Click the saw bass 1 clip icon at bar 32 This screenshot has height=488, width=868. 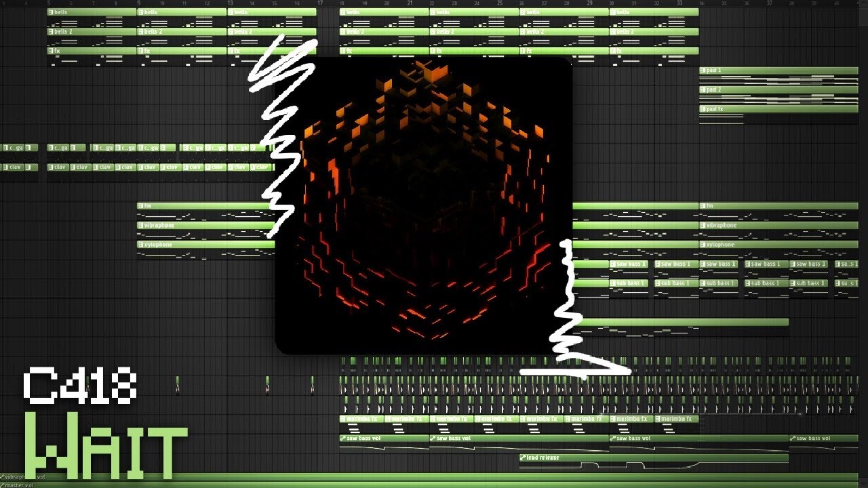[x=658, y=264]
